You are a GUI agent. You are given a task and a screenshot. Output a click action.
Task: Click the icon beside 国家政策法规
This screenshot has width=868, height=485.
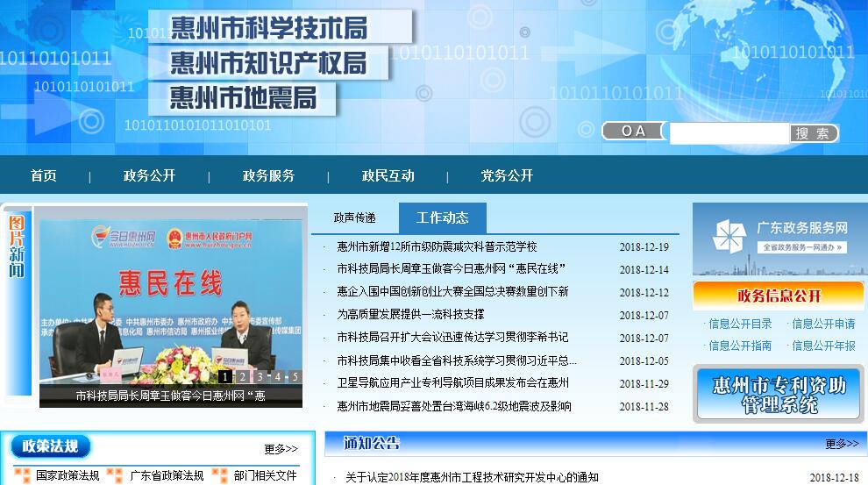click(23, 475)
